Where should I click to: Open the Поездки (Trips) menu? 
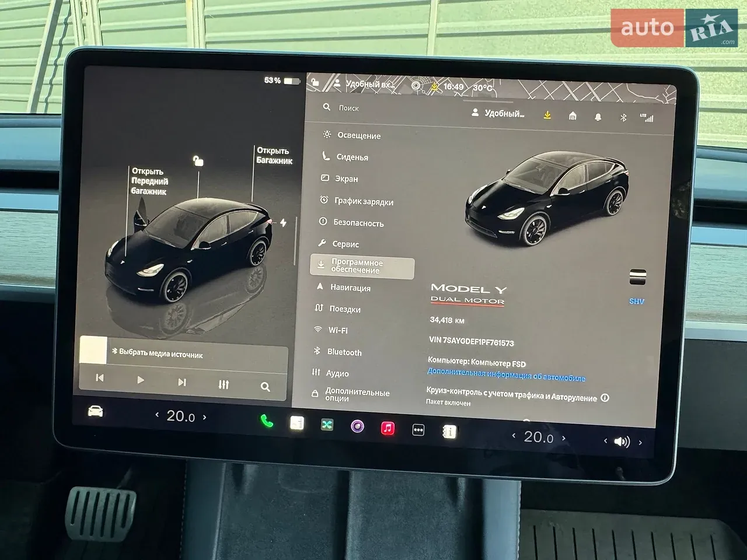point(337,309)
